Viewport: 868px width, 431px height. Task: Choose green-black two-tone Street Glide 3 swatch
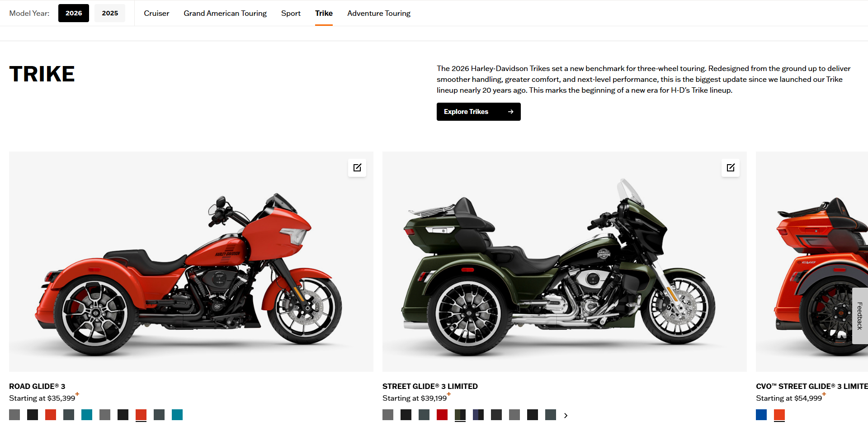click(x=460, y=415)
